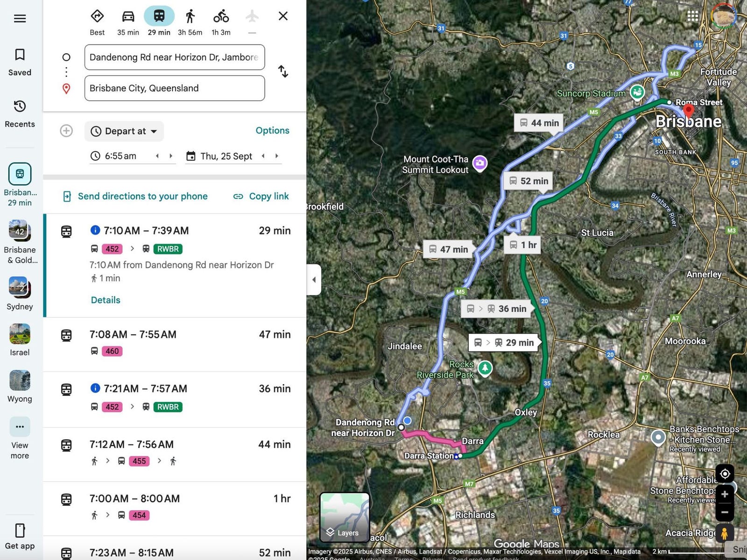Open route Options
The height and width of the screenshot is (560, 747).
coord(272,131)
